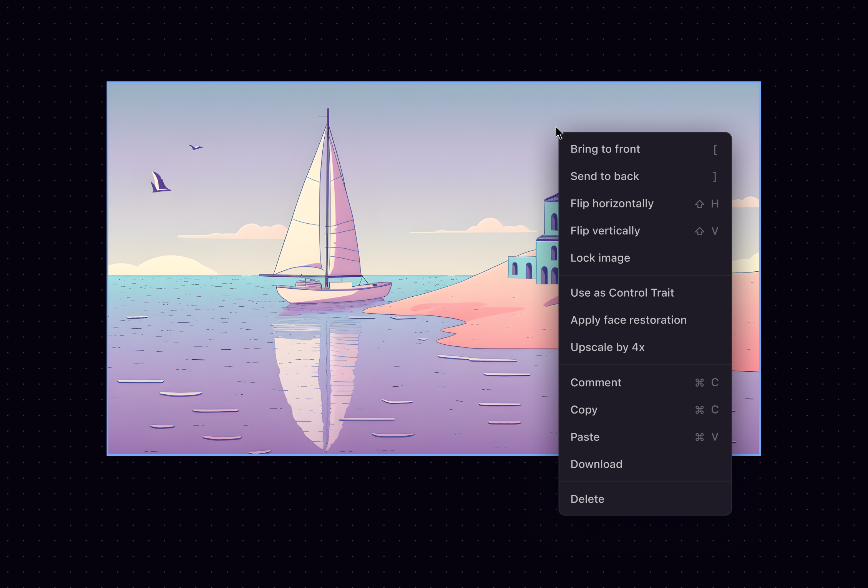Click Flip horizontally menu entry

pos(645,204)
